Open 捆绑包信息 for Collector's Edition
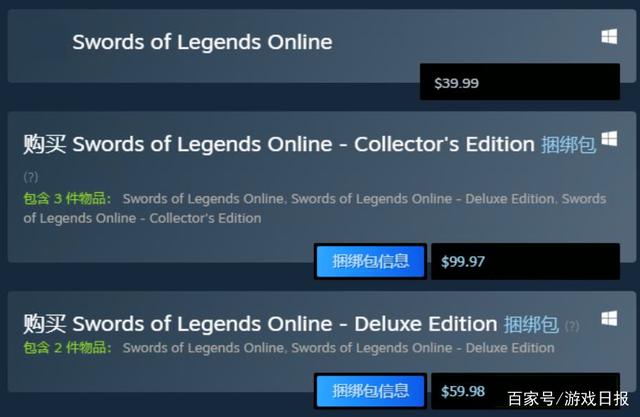 click(x=370, y=261)
